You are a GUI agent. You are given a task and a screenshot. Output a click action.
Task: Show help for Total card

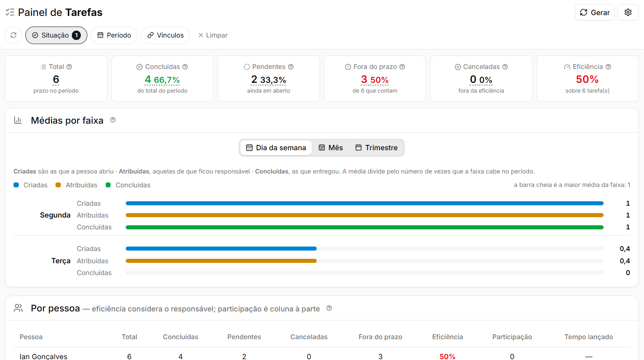tap(69, 67)
